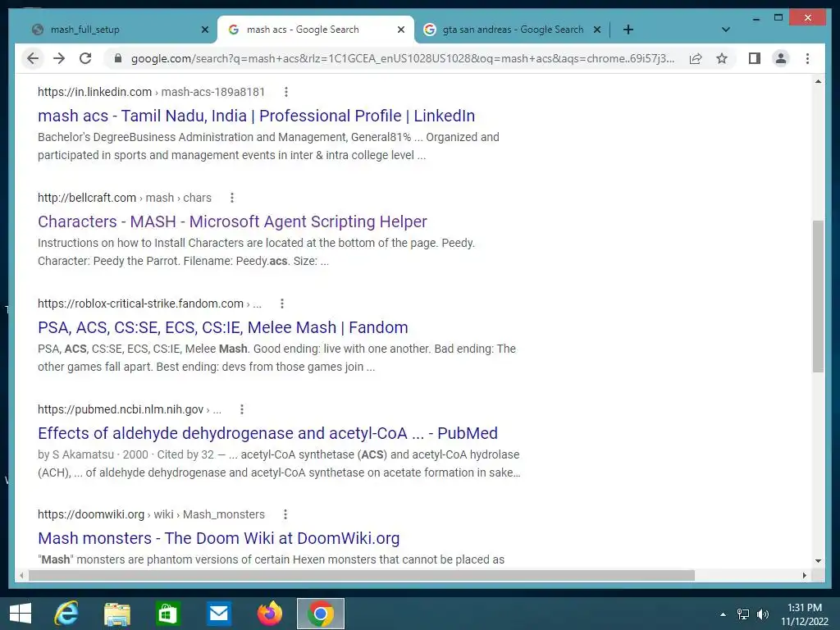Go forward to the next page
Viewport: 840px width, 630px height.
click(59, 58)
